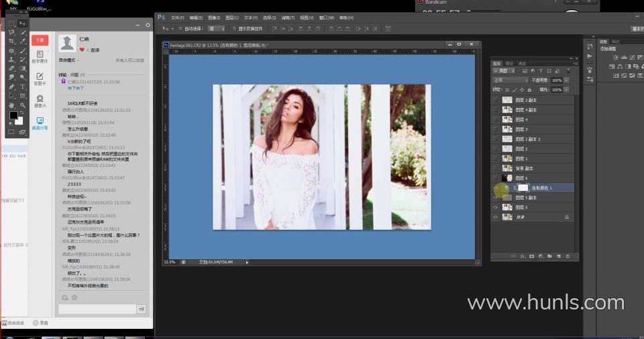Image resolution: width=644 pixels, height=339 pixels.
Task: Select the Lasso tool
Action: click(11, 32)
